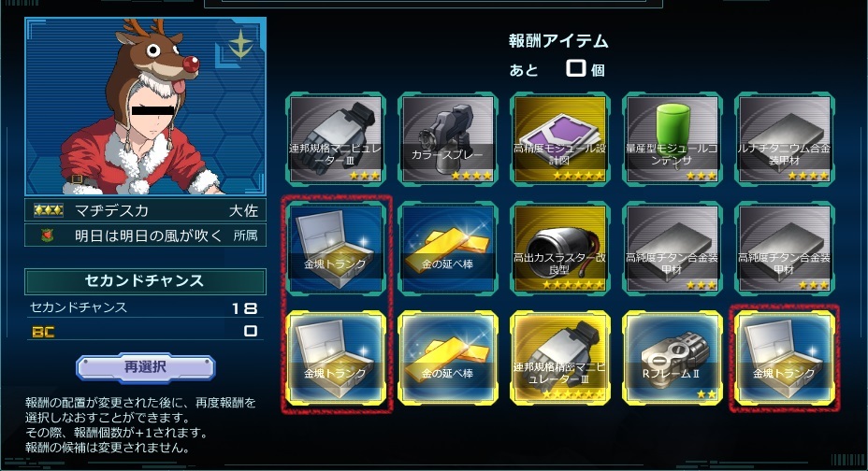Select the red-outlined 金塊トランク in middle row

[336, 249]
